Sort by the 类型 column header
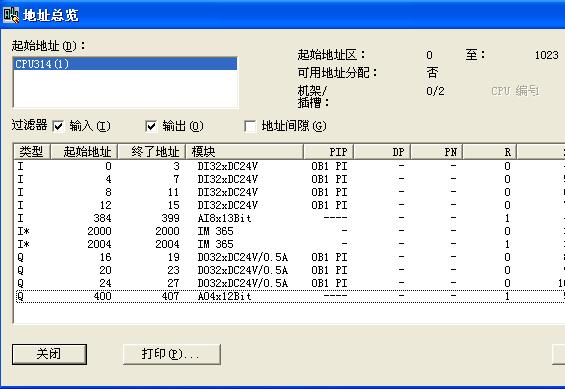Viewport: 565px width, 389px height. click(x=32, y=152)
